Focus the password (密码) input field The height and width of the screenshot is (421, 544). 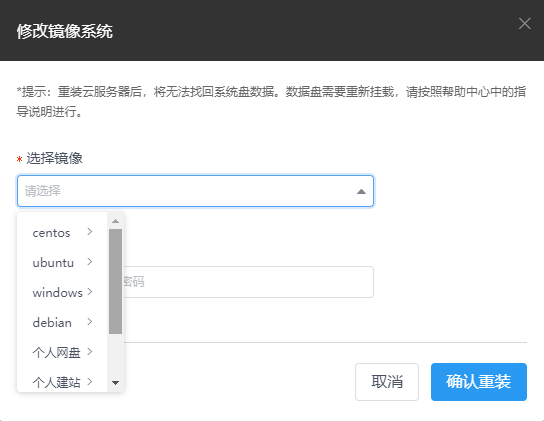pyautogui.click(x=248, y=282)
